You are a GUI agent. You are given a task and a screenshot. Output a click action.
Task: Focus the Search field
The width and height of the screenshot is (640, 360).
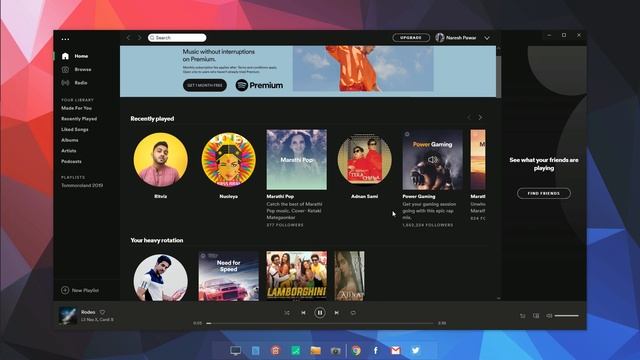point(177,38)
